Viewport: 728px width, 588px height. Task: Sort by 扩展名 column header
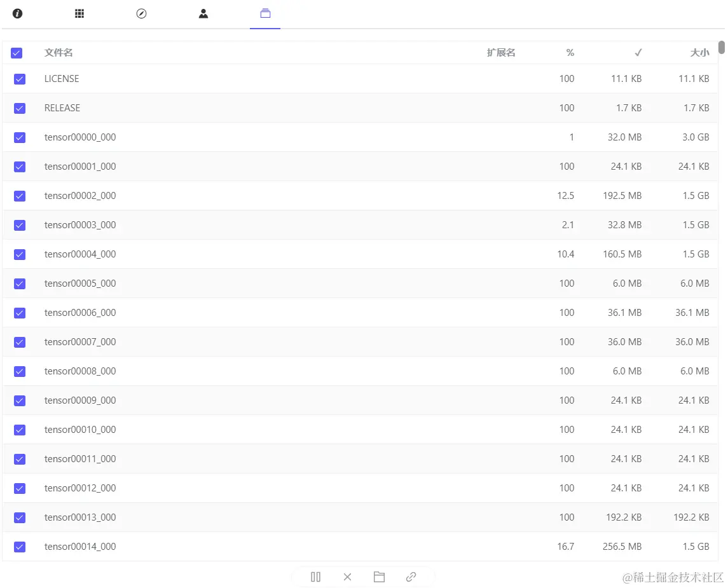501,52
